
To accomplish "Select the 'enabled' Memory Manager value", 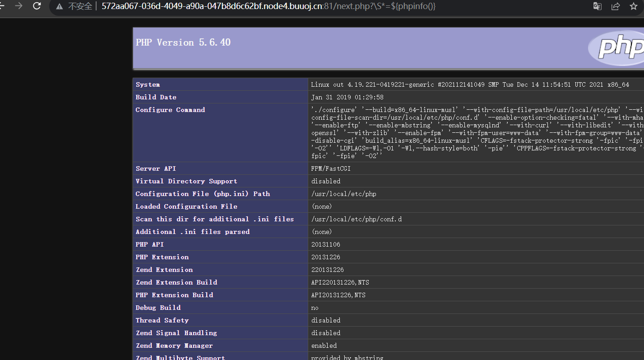I will click(x=324, y=346).
